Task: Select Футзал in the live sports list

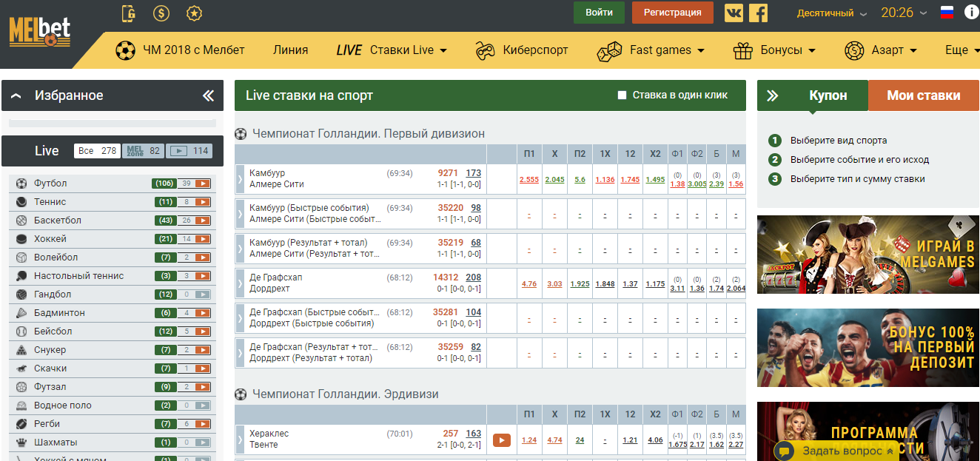Action: (112, 387)
